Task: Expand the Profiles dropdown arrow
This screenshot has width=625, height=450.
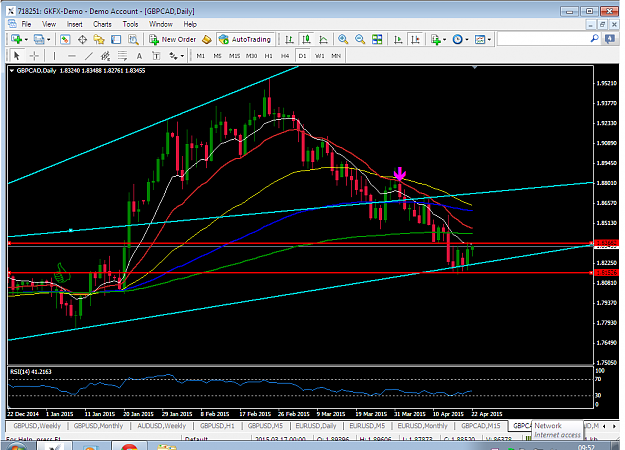Action: [49, 39]
